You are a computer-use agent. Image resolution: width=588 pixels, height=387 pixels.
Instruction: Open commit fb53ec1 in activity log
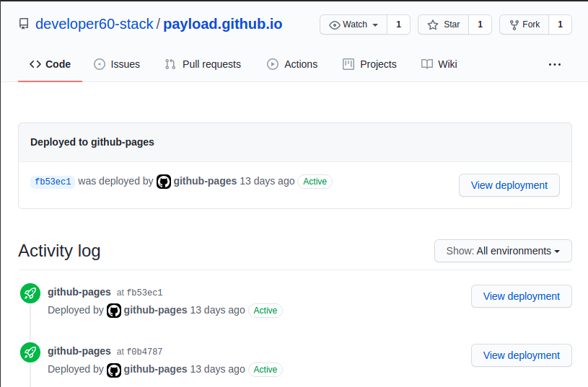point(145,293)
